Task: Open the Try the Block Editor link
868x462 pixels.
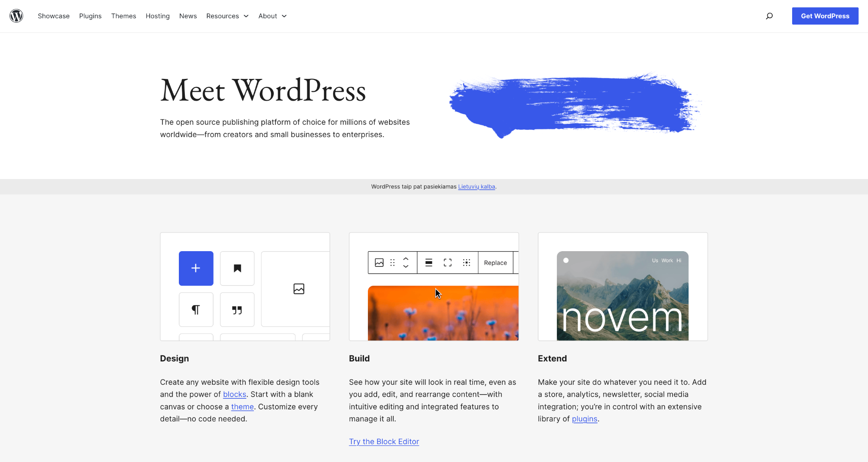Action: [x=384, y=442]
